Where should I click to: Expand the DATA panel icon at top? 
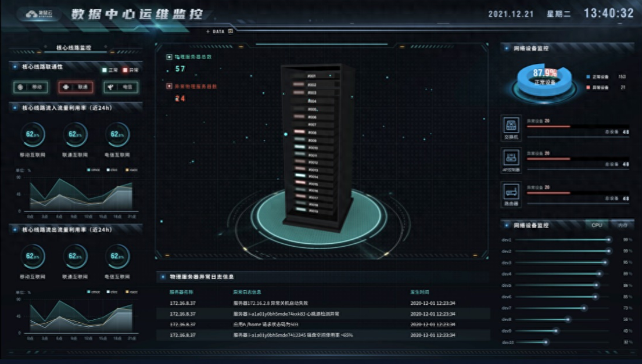click(x=231, y=31)
